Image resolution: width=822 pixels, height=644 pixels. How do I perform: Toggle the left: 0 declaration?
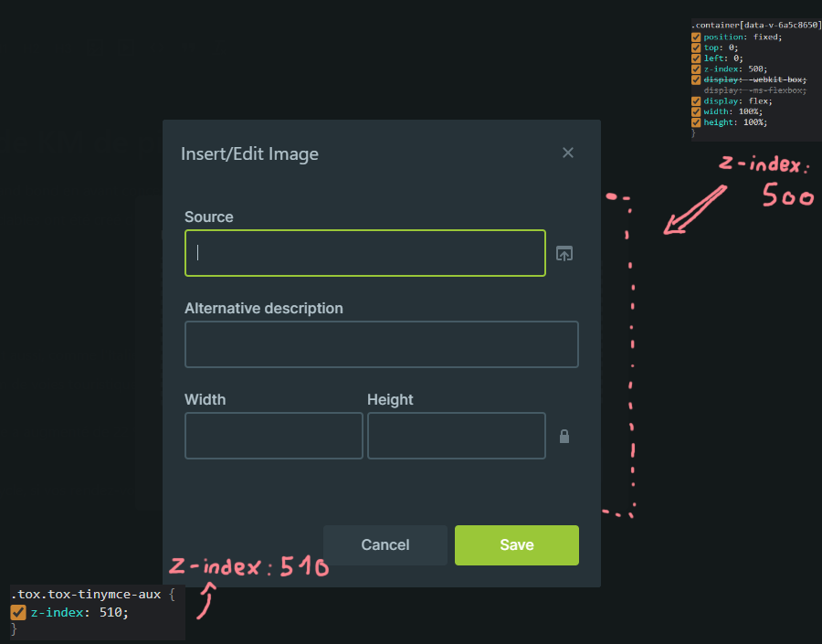(696, 58)
